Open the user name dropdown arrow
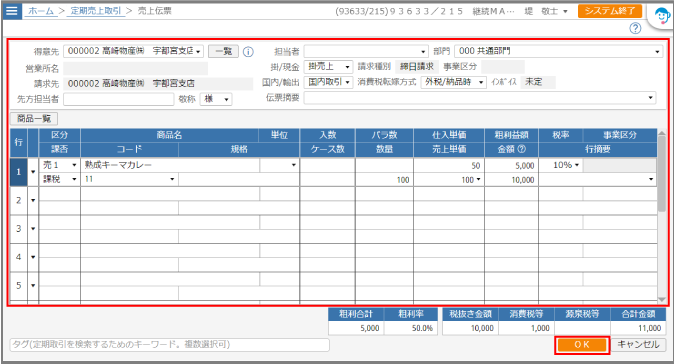 (x=565, y=12)
